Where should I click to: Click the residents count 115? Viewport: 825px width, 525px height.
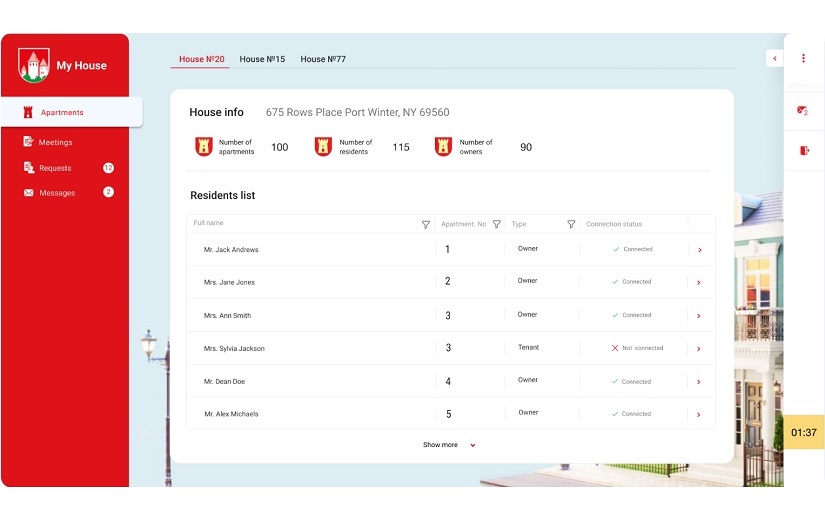(x=401, y=147)
